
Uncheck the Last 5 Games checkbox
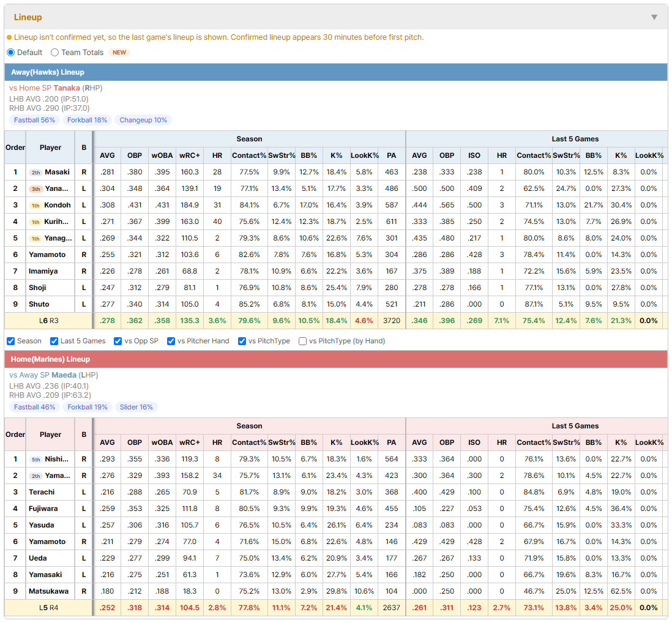pyautogui.click(x=54, y=341)
